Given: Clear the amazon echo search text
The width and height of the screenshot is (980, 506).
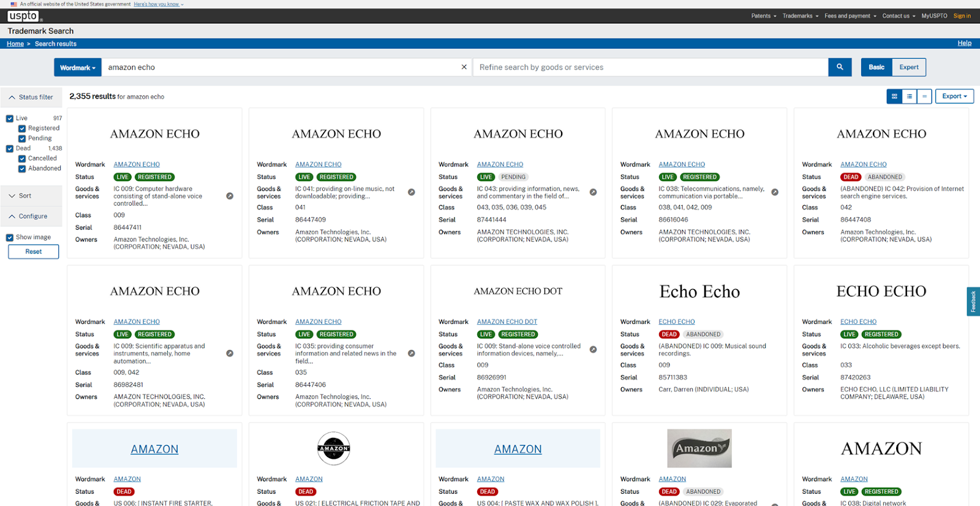Looking at the screenshot, I should pos(464,67).
